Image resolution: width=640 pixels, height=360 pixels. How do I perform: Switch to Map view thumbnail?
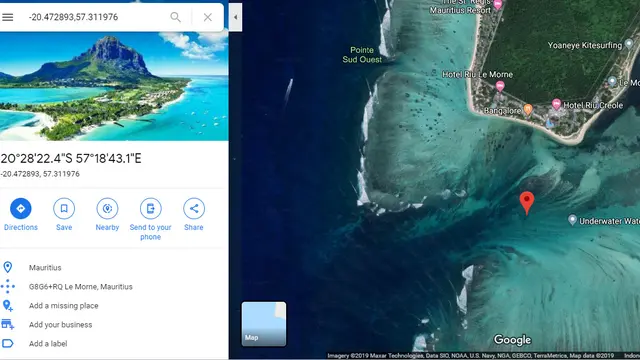click(264, 324)
